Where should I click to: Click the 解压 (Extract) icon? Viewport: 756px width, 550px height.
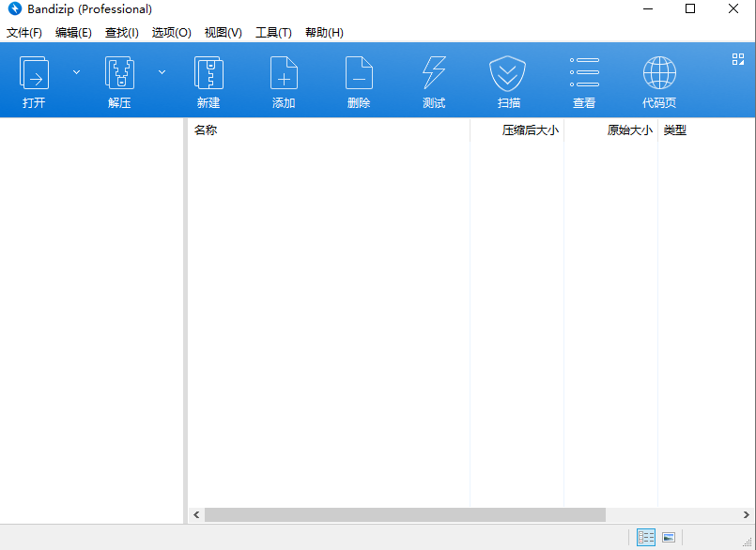coord(119,73)
